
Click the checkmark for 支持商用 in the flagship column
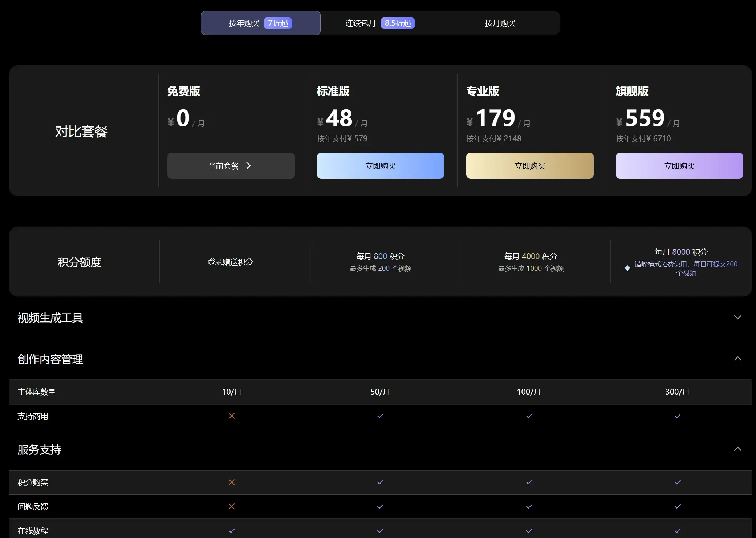(678, 416)
